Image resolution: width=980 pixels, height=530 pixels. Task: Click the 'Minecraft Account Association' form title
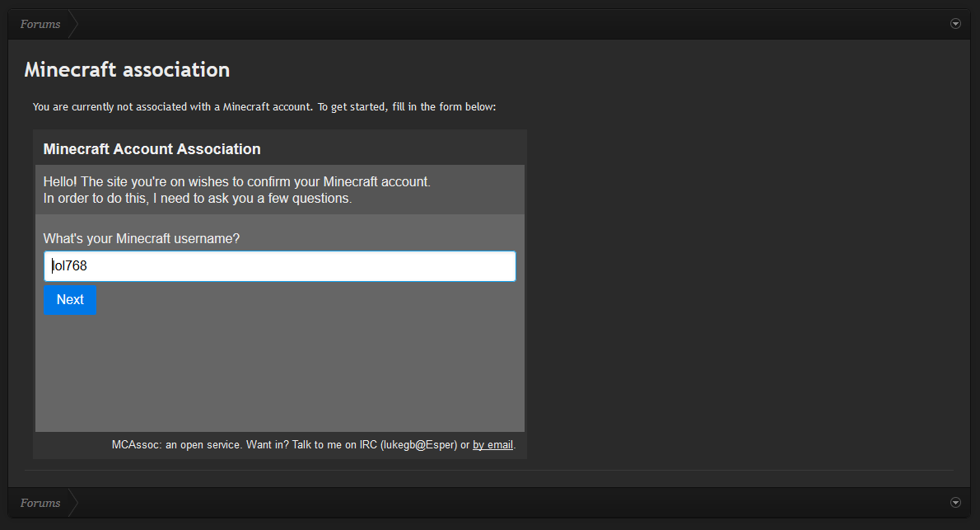pyautogui.click(x=152, y=149)
